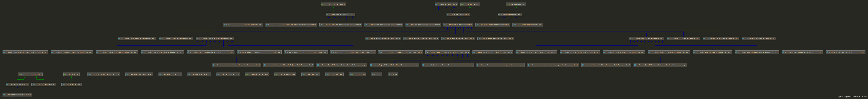This screenshot has width=868, height=99.
Task: Click UnsafeQualifiedLongFieldAccessorImpl node
Action: tap(117, 52)
